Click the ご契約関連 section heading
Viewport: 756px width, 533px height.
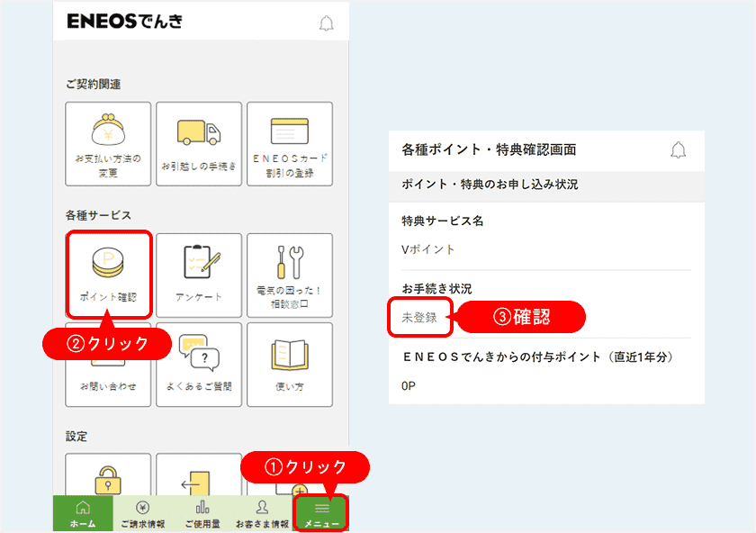93,84
